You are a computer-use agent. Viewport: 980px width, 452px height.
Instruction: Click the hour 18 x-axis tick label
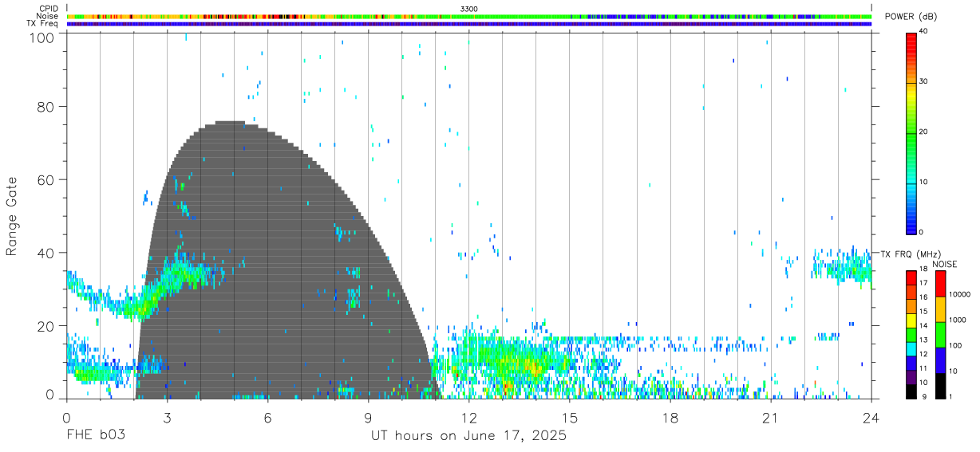(670, 416)
